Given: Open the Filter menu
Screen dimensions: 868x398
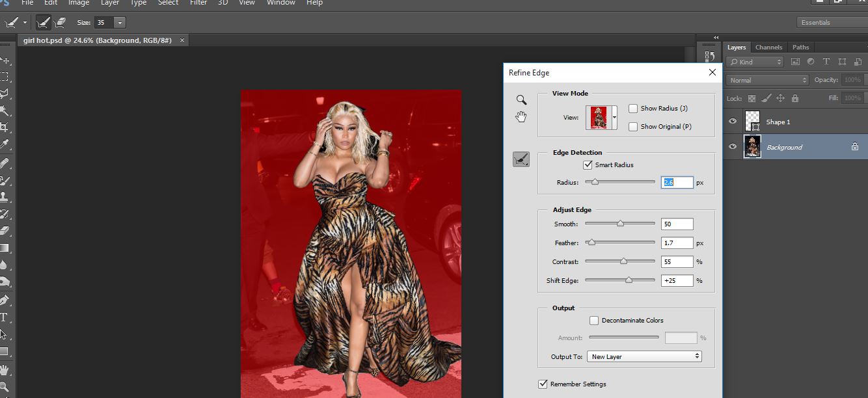Looking at the screenshot, I should (198, 3).
